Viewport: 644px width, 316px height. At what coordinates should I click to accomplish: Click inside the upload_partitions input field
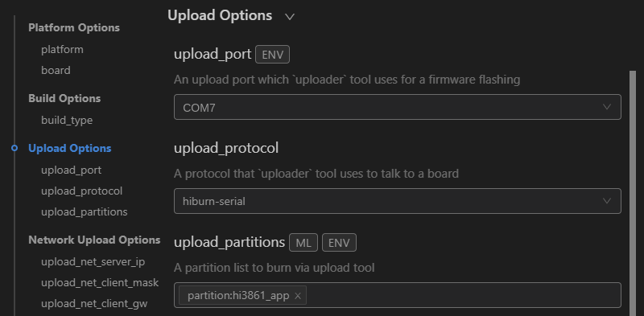pyautogui.click(x=464, y=295)
